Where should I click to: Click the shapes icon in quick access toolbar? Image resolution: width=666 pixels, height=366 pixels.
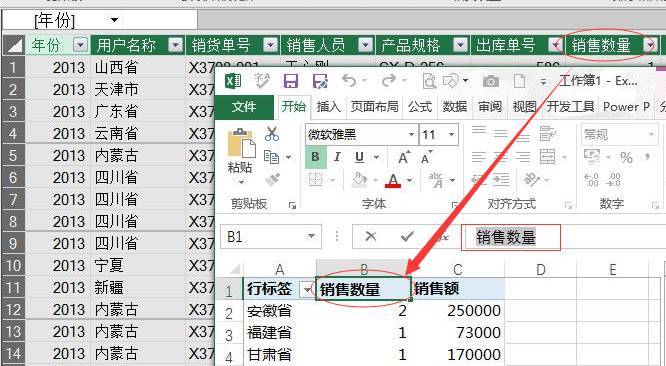pos(452,80)
